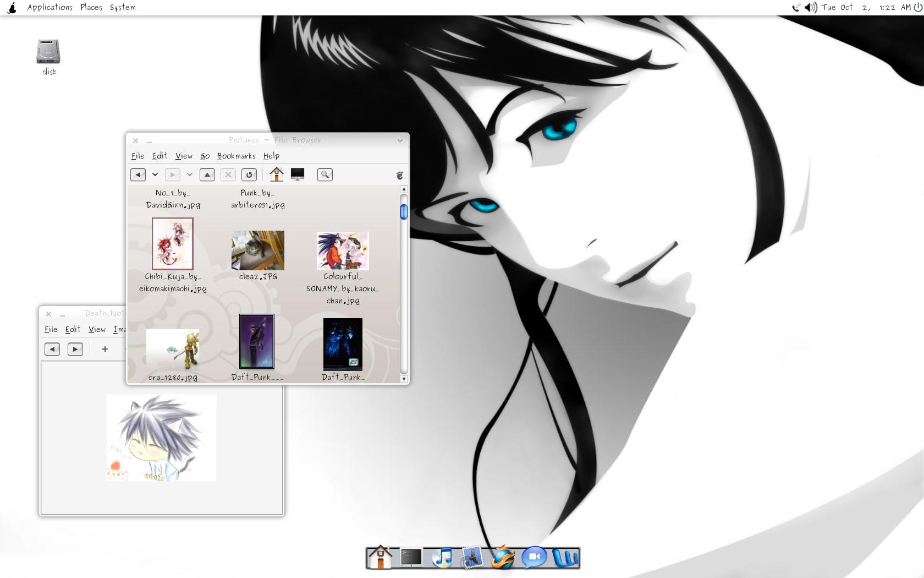Reload the Pictures folder

coord(249,175)
